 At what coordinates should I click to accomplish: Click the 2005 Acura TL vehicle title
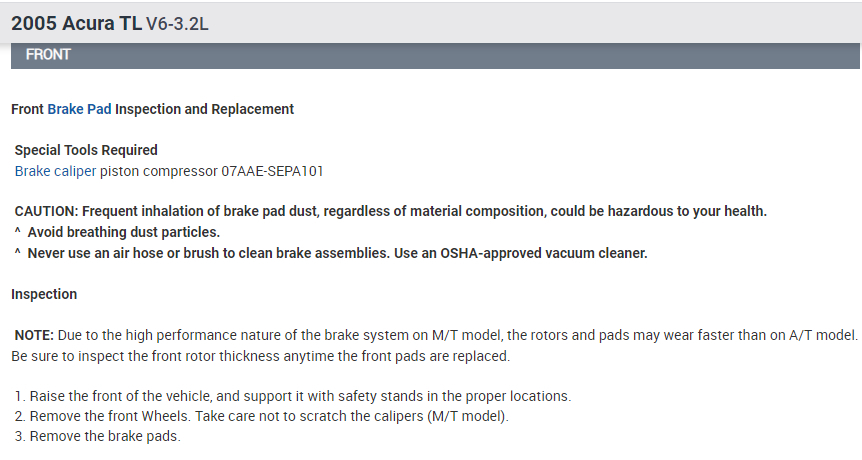(x=76, y=22)
